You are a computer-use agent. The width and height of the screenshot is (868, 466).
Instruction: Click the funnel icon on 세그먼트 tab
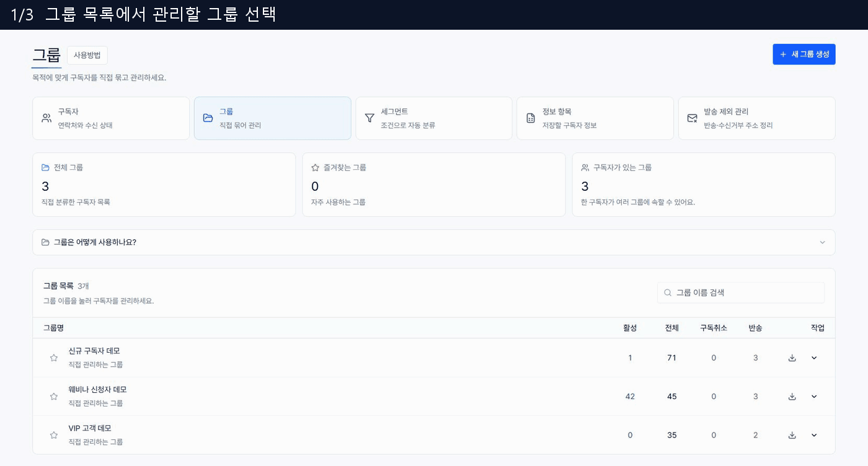370,118
